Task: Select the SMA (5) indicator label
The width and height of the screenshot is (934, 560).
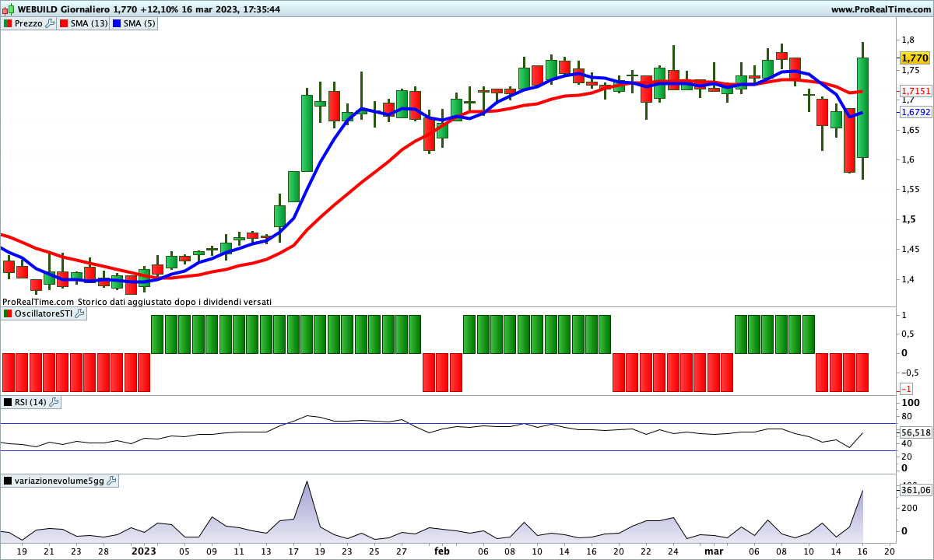Action: 140,23
